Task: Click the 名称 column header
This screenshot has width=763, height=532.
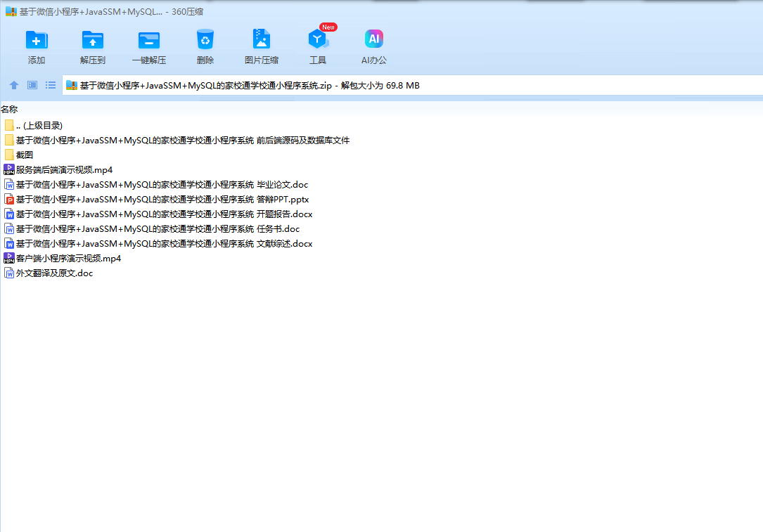Action: pyautogui.click(x=9, y=110)
